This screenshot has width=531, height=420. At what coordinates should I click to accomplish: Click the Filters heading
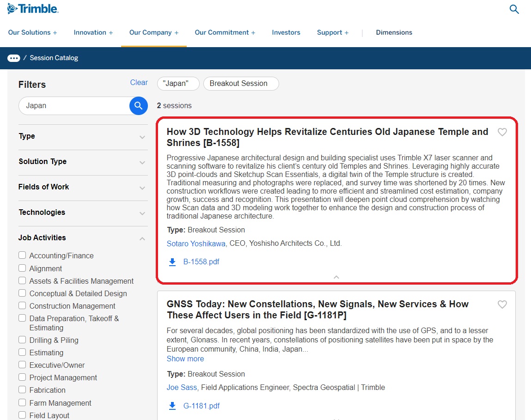(x=32, y=85)
